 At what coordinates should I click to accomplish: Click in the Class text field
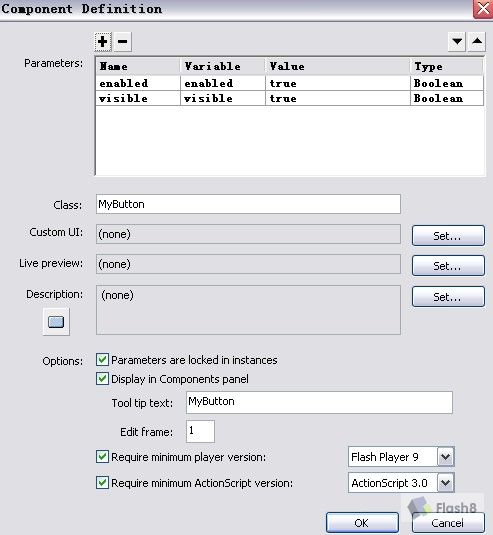click(x=248, y=204)
